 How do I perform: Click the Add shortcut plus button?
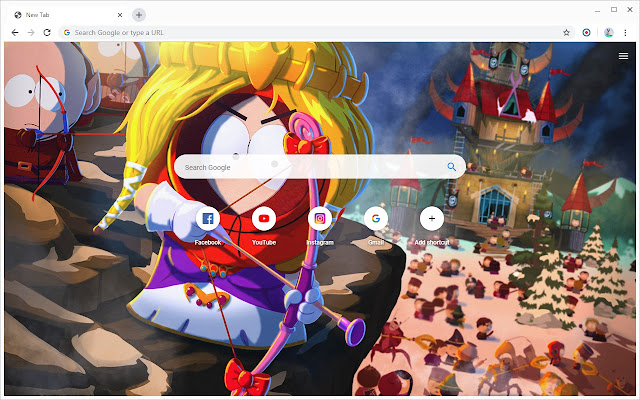(x=431, y=219)
